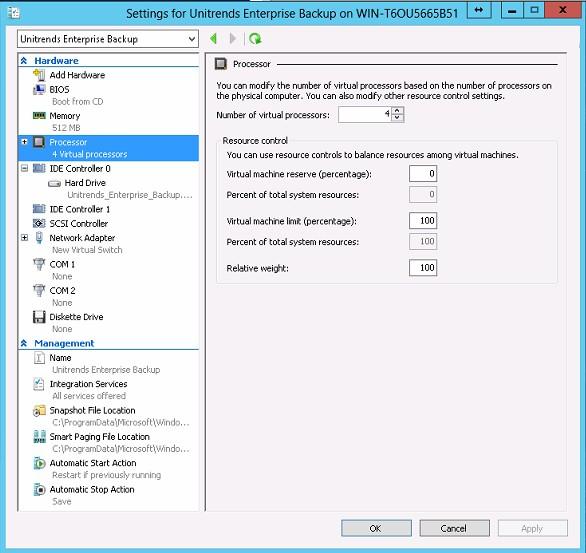Click the OK button
The image size is (586, 553).
(376, 528)
